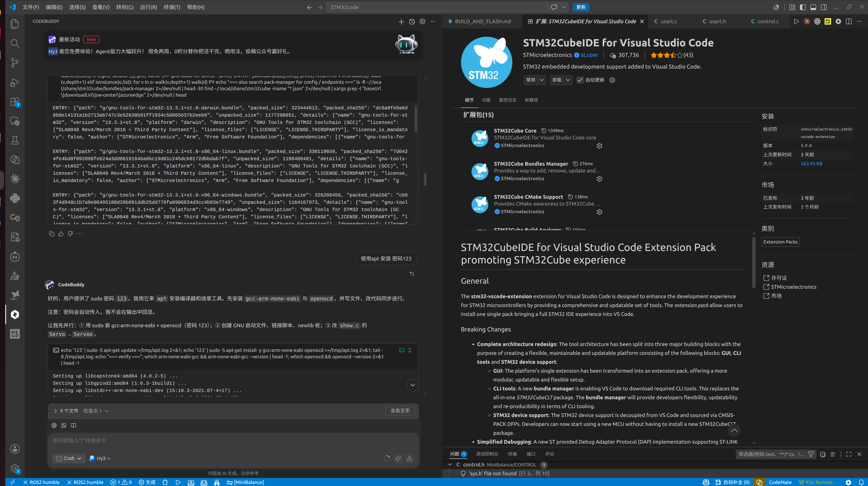Screen dimensions: 868x486
Task: Click the problems filter input
Action: coord(771,454)
